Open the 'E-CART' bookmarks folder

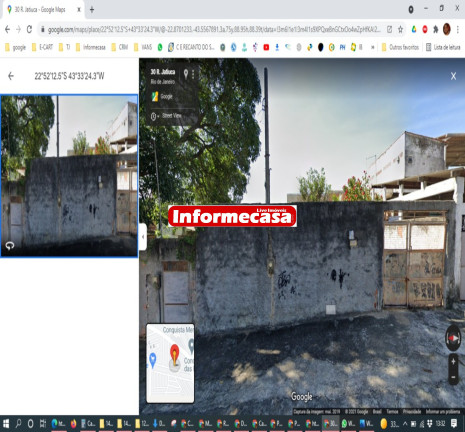click(x=42, y=47)
